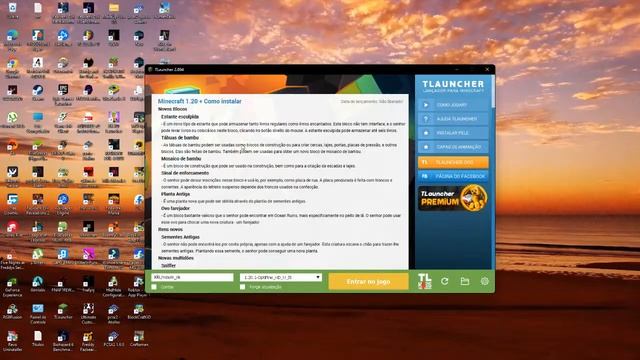Open the TL Mods icon in TLauncher

[x=424, y=281]
